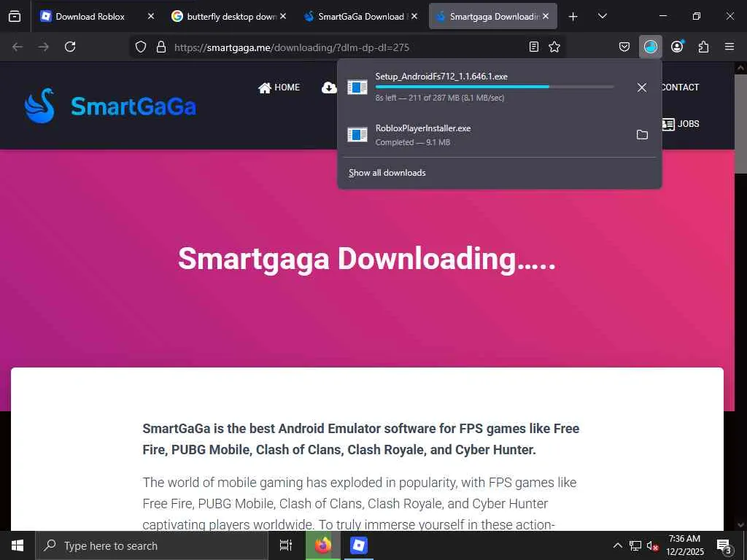Open Firefox application hamburger menu

point(729,47)
